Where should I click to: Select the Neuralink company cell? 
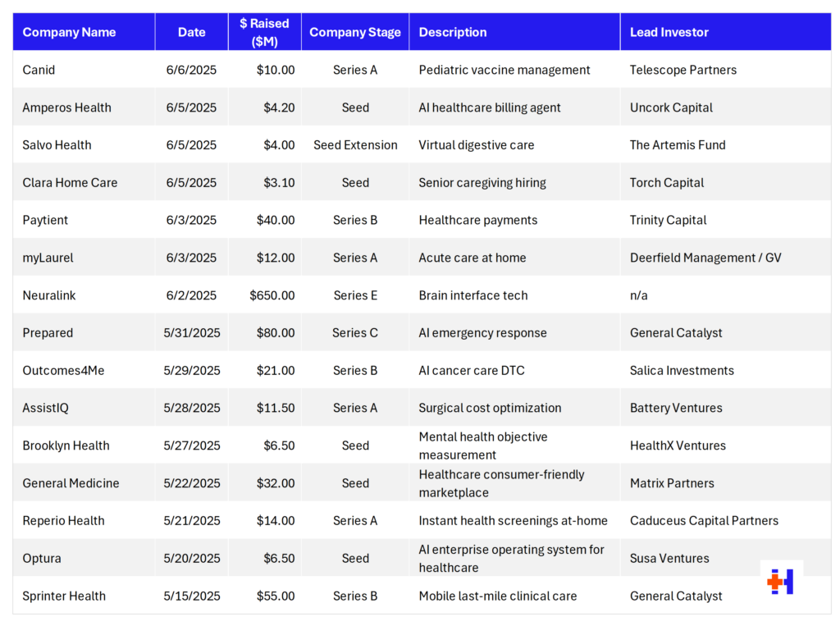[x=84, y=295]
